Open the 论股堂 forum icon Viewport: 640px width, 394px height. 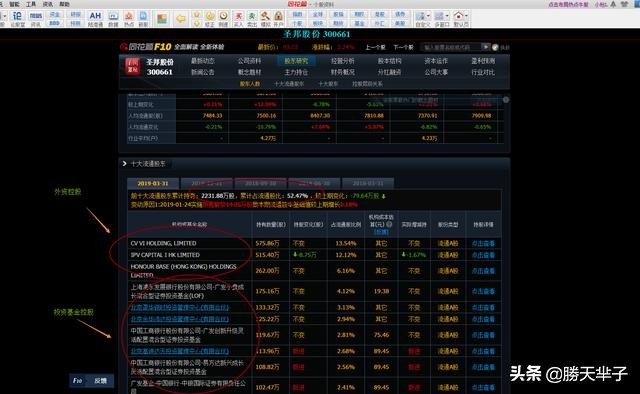[17, 18]
